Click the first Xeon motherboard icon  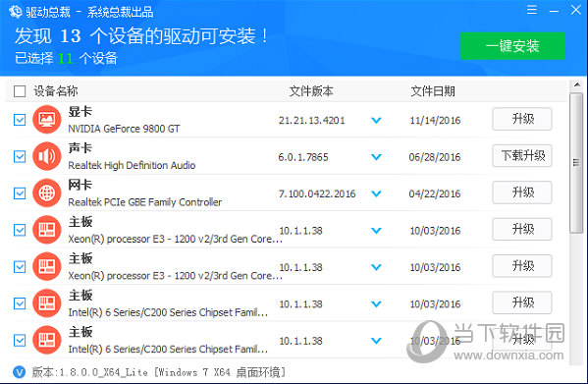coord(47,230)
